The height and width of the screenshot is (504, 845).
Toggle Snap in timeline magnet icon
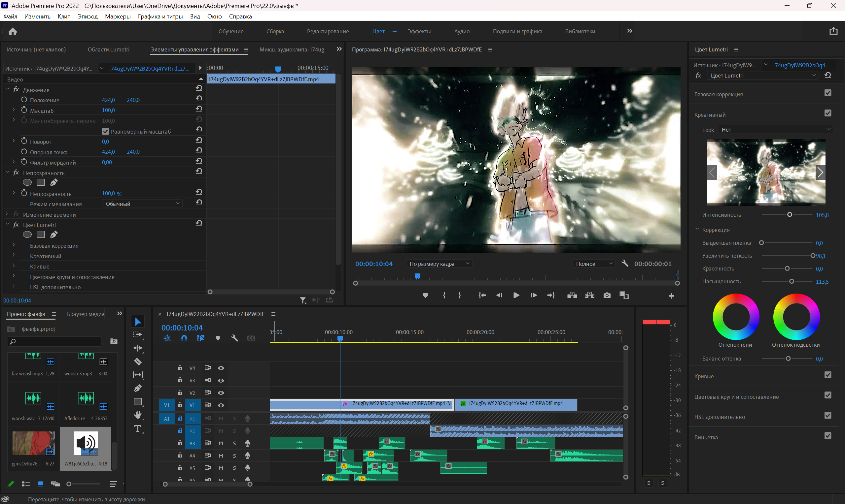(x=184, y=338)
